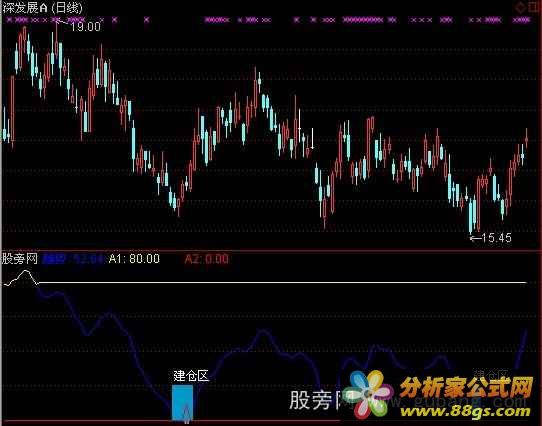Click the 15.45 low price label
The width and height of the screenshot is (542, 426).
tap(496, 238)
